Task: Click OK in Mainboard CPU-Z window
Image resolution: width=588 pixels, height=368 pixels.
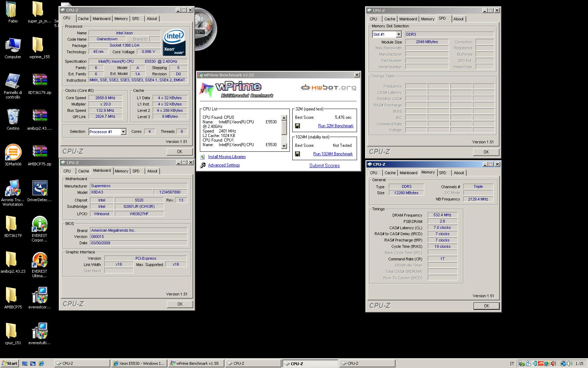Action: pyautogui.click(x=180, y=304)
